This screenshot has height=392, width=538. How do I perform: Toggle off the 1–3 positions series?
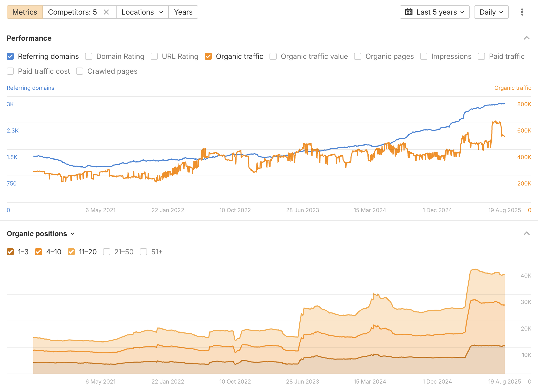click(x=10, y=252)
